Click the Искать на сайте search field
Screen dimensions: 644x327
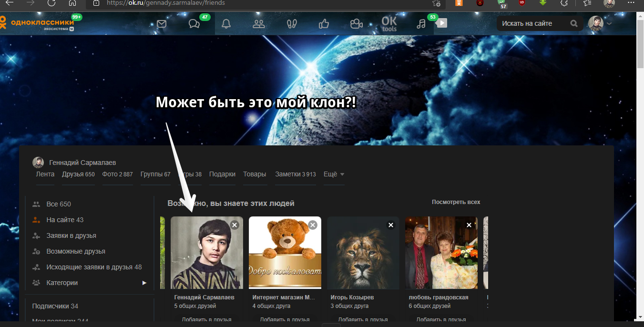coord(534,23)
